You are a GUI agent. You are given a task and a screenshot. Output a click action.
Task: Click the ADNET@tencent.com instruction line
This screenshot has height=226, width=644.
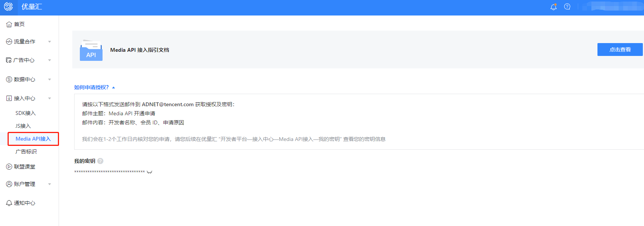point(158,104)
